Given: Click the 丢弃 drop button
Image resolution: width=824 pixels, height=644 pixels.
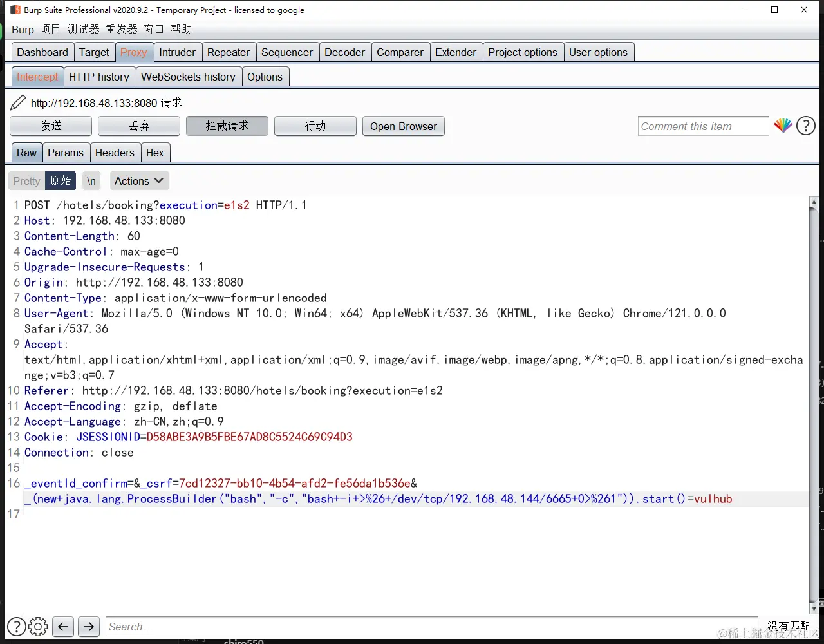Looking at the screenshot, I should 139,126.
